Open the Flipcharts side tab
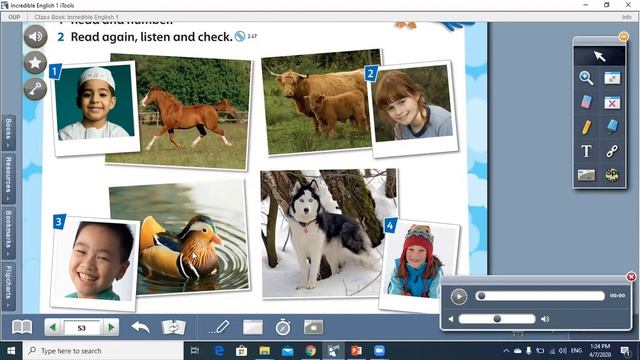The image size is (640, 360). click(8, 286)
